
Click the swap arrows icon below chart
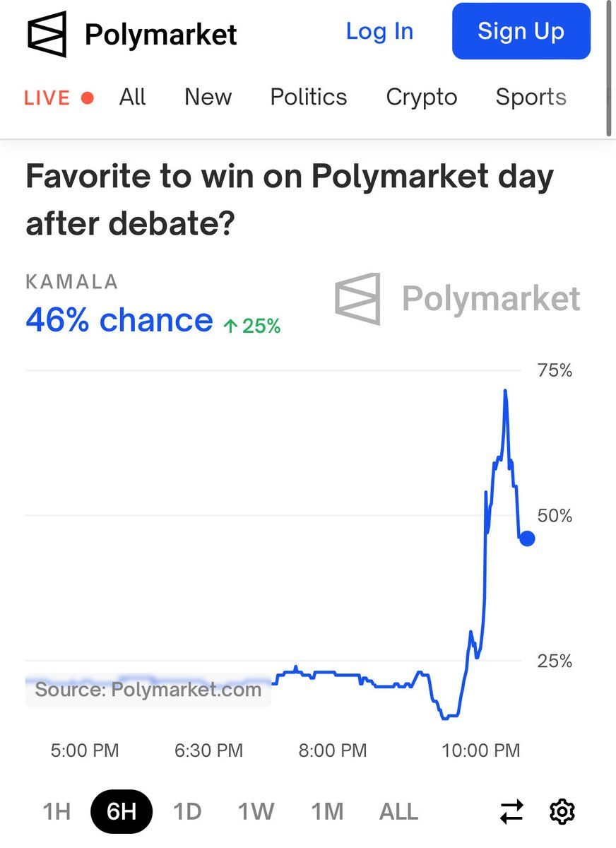tap(511, 811)
